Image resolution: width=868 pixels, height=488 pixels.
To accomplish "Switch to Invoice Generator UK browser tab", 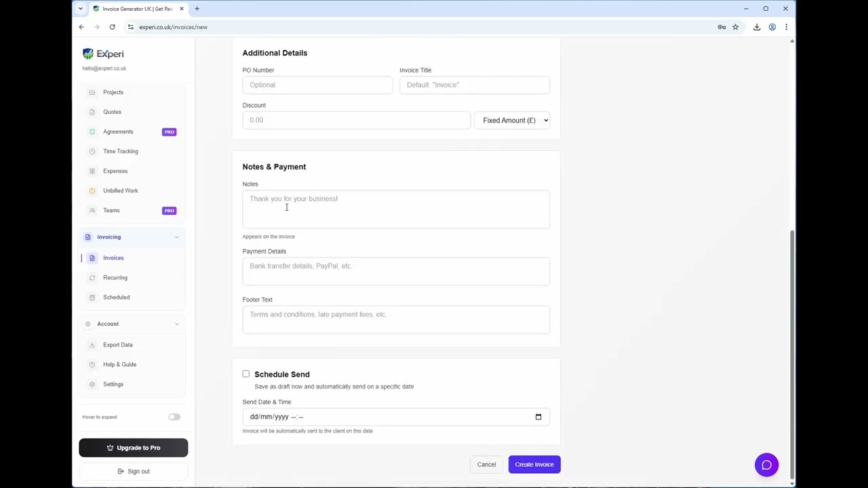I will tap(138, 9).
